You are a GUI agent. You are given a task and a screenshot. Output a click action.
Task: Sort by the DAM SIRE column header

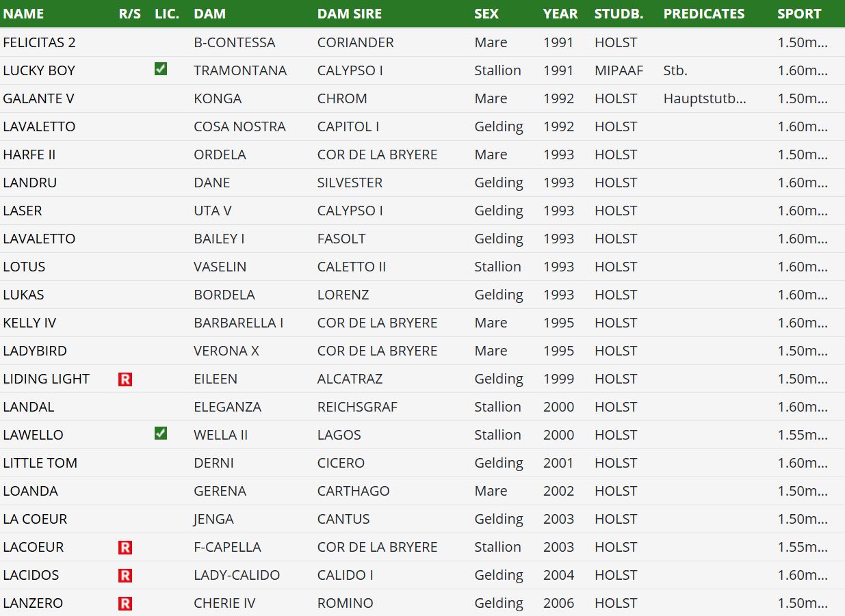pyautogui.click(x=349, y=14)
